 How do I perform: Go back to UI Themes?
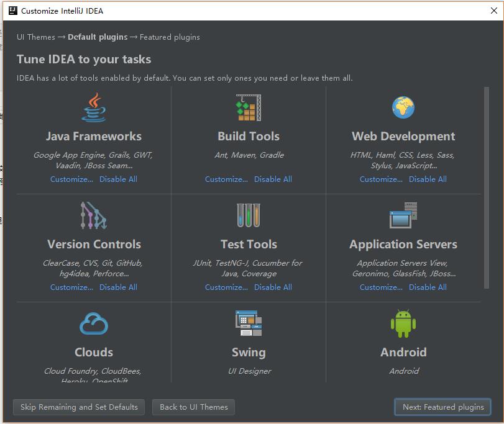pyautogui.click(x=193, y=407)
